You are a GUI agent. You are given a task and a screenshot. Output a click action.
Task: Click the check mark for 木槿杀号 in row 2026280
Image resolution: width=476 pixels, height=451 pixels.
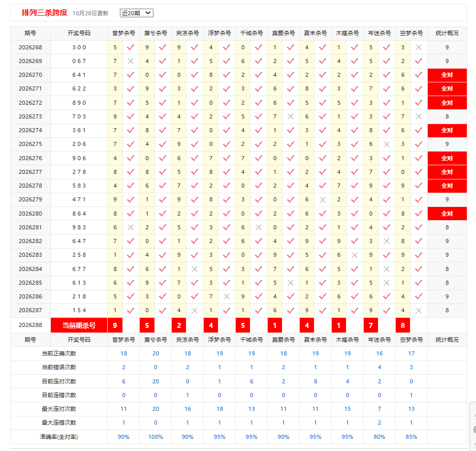(355, 214)
